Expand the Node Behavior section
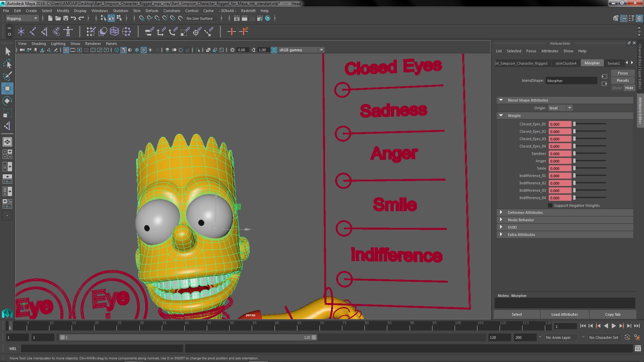The width and height of the screenshot is (644, 362). (501, 220)
